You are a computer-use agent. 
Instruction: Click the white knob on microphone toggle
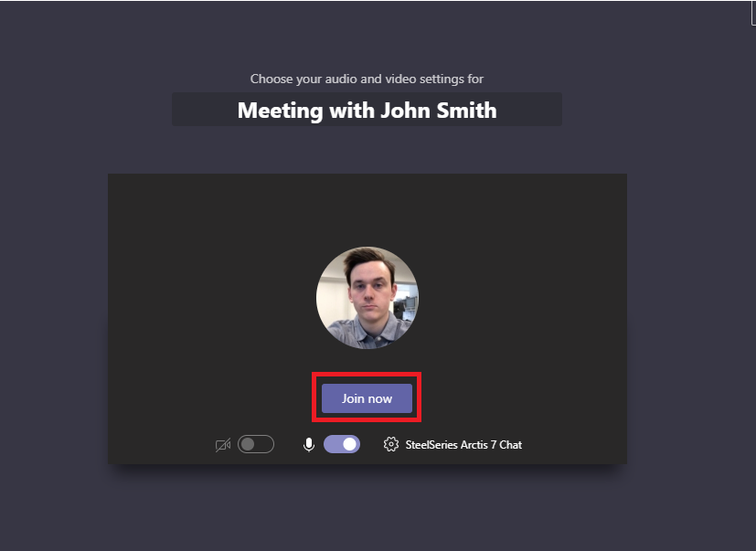350,444
